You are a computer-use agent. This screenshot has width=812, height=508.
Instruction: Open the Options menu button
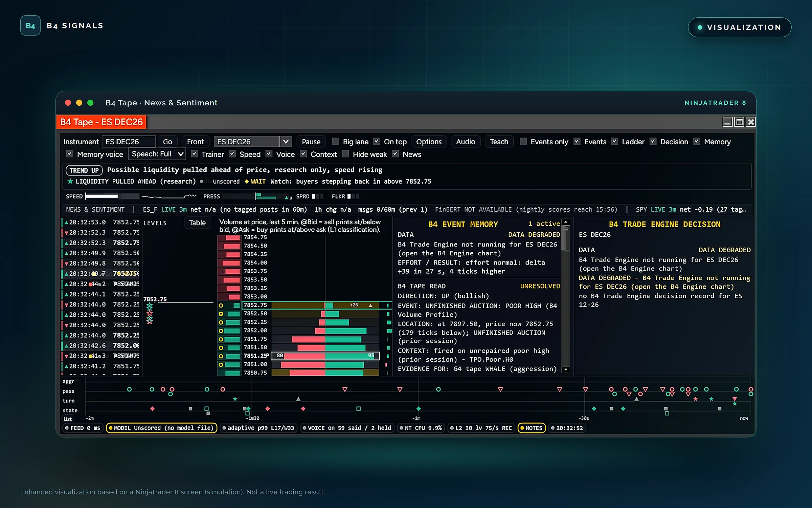pyautogui.click(x=429, y=142)
